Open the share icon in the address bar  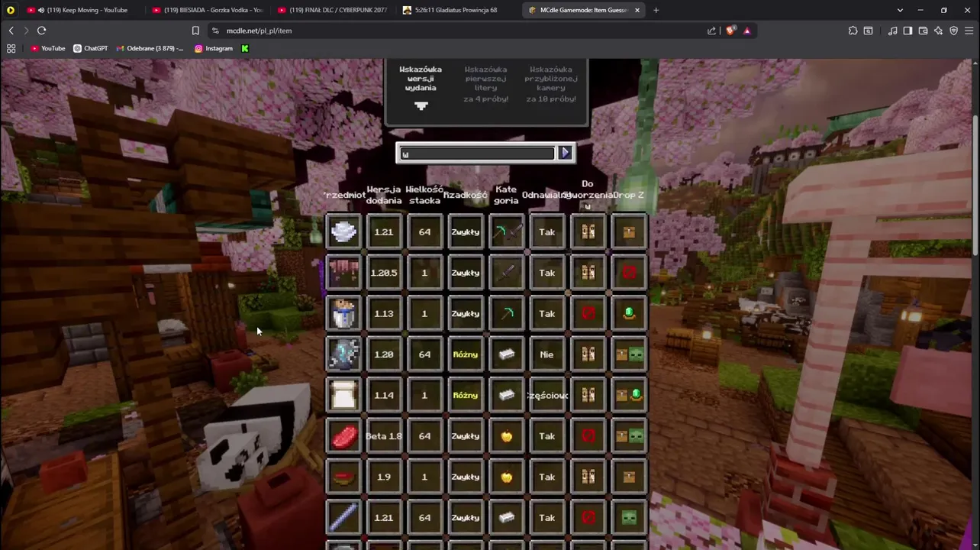[x=711, y=31]
